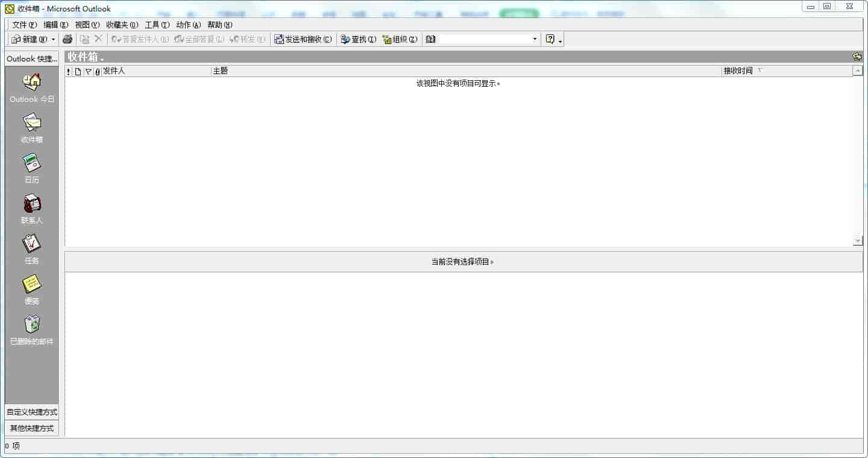Click the message list scrollbar down arrow
This screenshot has width=868, height=458.
tap(858, 241)
